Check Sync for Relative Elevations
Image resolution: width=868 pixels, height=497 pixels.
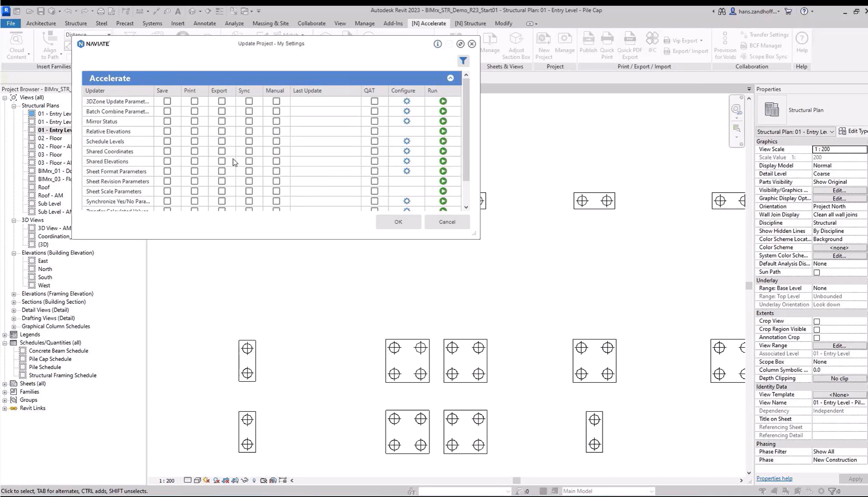(x=249, y=131)
